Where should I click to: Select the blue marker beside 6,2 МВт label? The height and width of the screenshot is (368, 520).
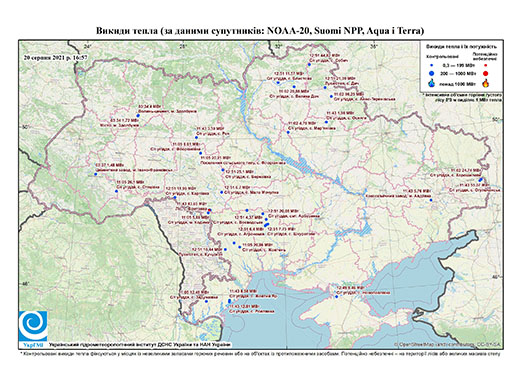pos(221,192)
